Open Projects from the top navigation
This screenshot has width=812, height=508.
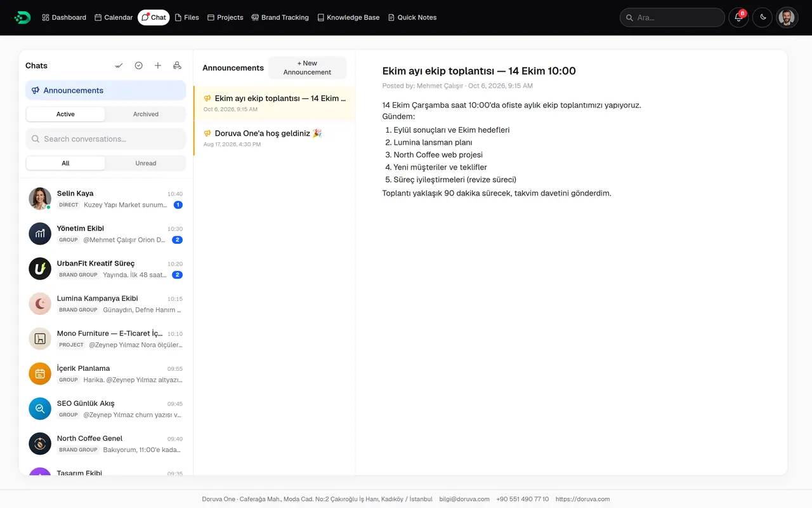pos(225,17)
